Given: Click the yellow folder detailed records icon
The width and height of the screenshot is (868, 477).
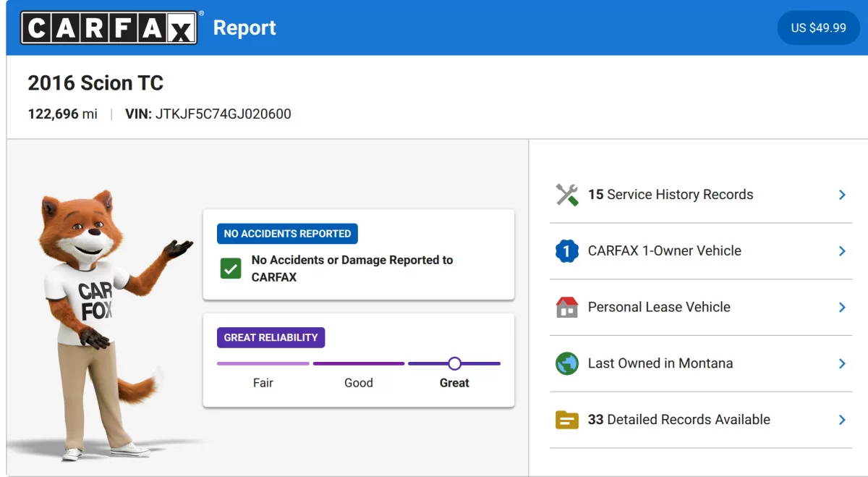Looking at the screenshot, I should 567,420.
